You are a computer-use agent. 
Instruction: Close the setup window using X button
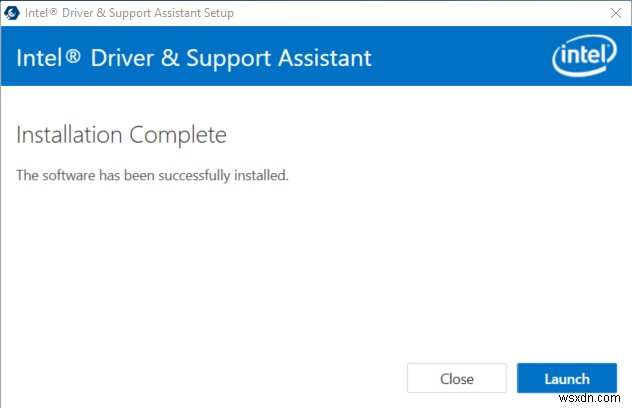[613, 13]
